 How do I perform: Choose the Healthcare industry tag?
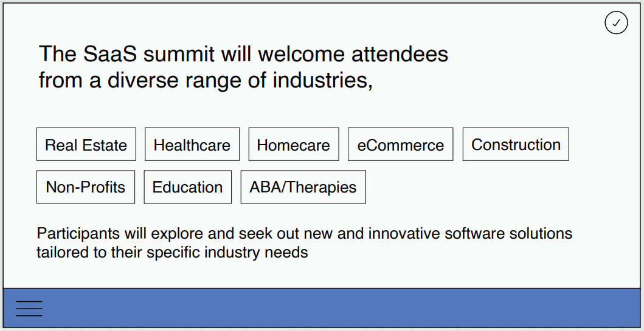pyautogui.click(x=192, y=145)
